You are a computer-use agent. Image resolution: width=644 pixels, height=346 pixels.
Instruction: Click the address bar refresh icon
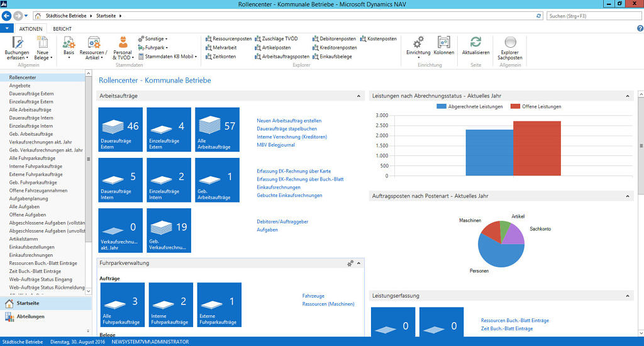pos(538,16)
